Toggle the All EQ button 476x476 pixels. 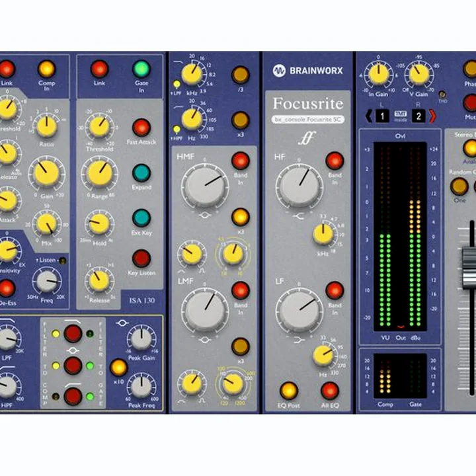(x=330, y=391)
